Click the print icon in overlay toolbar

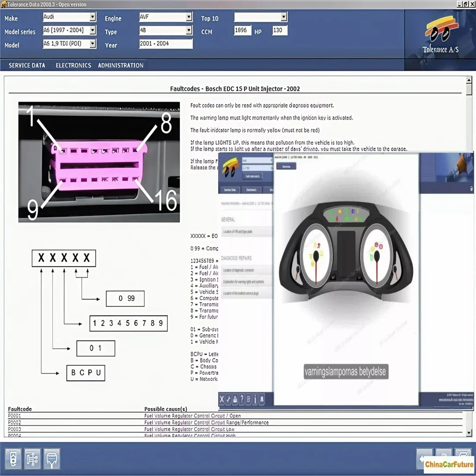click(x=235, y=399)
